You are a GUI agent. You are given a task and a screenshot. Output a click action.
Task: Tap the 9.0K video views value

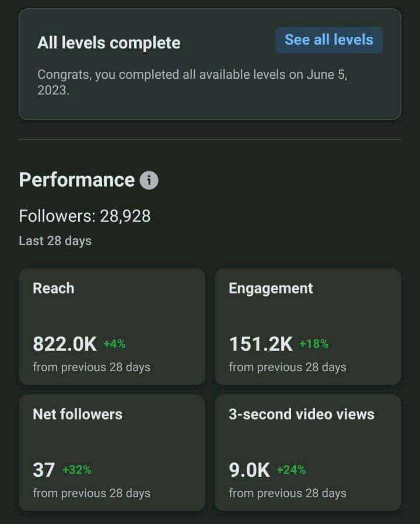pos(249,470)
